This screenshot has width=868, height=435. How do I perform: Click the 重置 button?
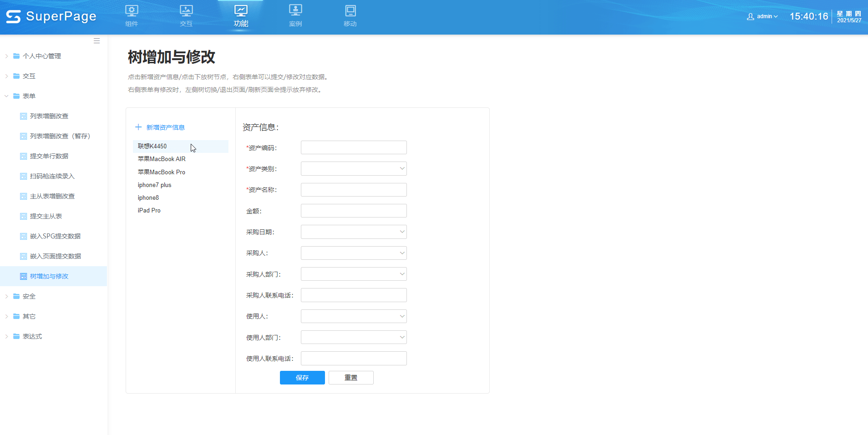(x=351, y=378)
